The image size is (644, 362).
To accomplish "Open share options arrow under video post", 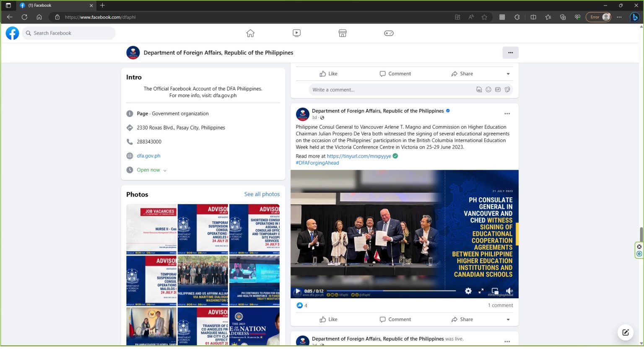I will click(x=508, y=320).
